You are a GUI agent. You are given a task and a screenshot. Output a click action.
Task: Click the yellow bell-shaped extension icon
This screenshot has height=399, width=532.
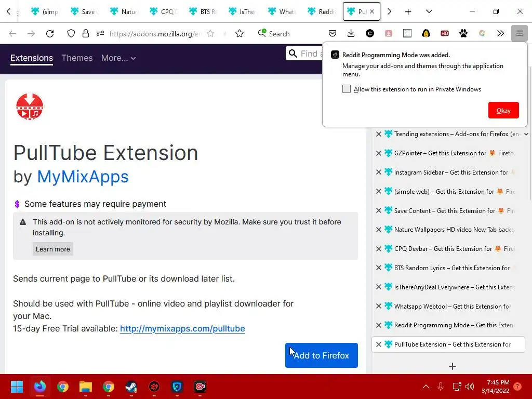[x=426, y=33]
